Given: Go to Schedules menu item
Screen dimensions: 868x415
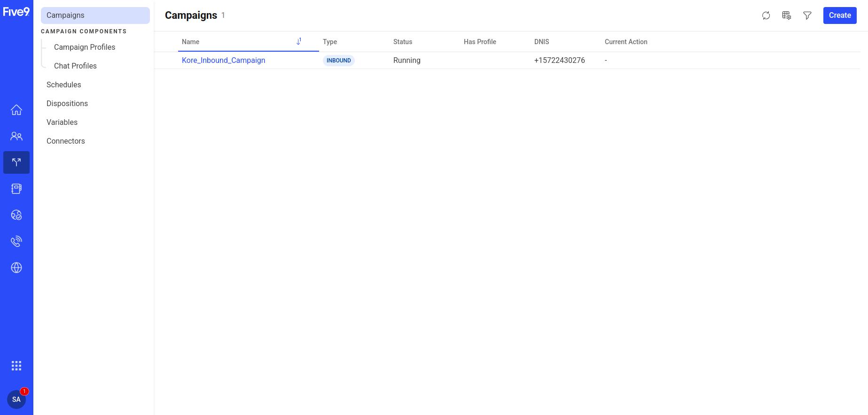Looking at the screenshot, I should click(64, 85).
